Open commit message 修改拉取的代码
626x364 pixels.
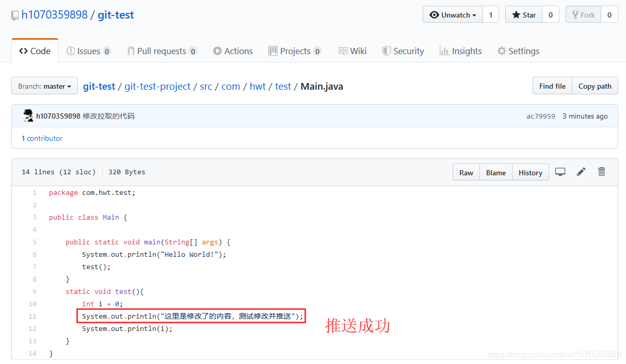click(108, 116)
